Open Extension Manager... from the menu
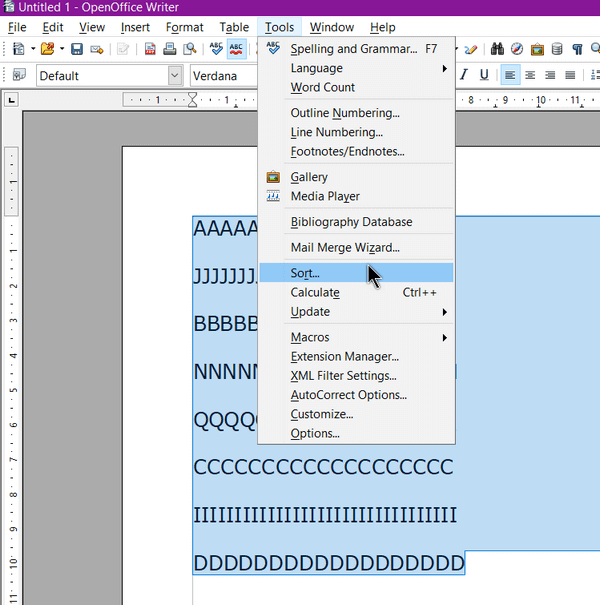 pyautogui.click(x=356, y=357)
